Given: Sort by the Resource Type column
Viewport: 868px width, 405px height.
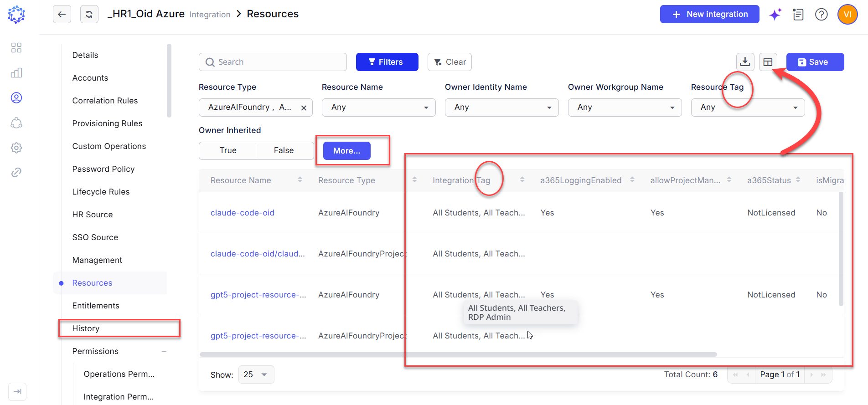Looking at the screenshot, I should (x=414, y=180).
